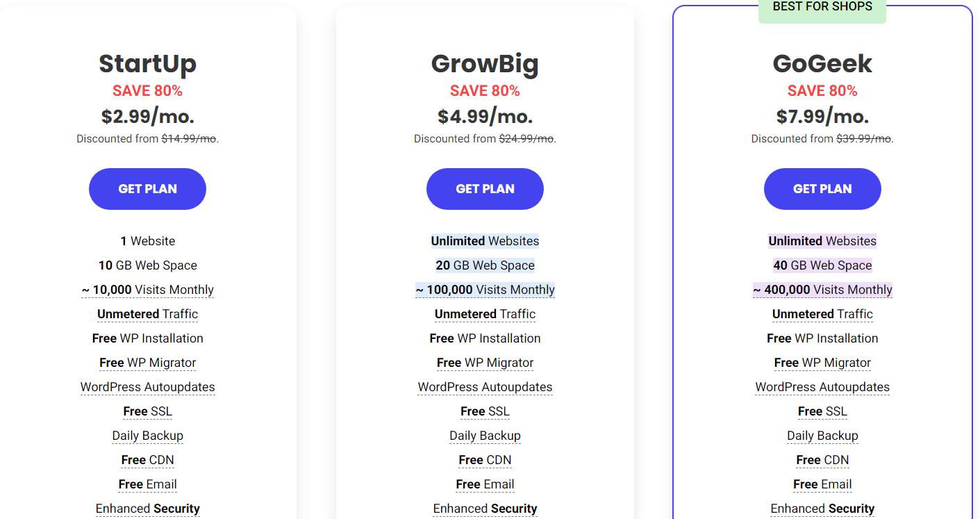Click GET PLAN under GrowBig
Screen dimensions: 980x519
(x=485, y=189)
